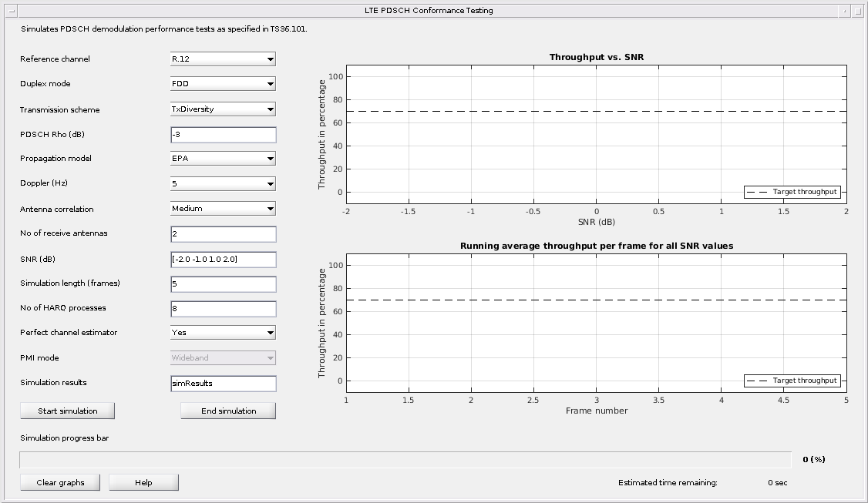This screenshot has height=503, width=868.
Task: Open the Antenna correlation Medium dropdown
Action: pos(223,209)
